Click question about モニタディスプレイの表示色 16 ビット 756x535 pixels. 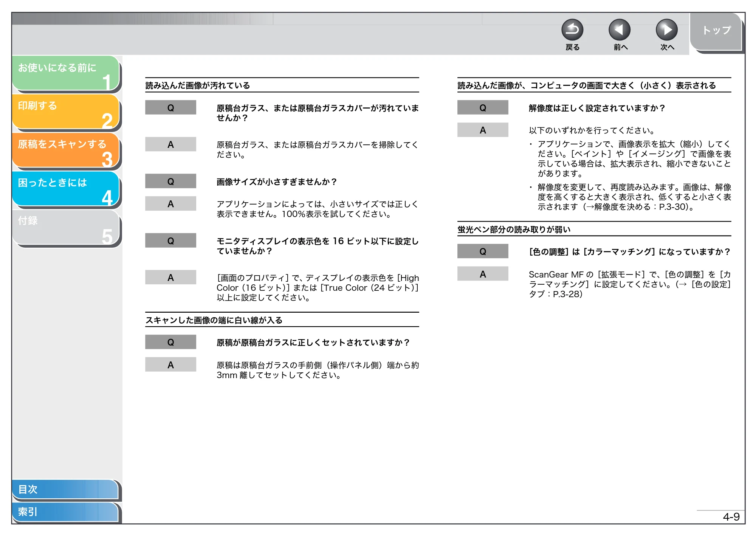pos(318,246)
